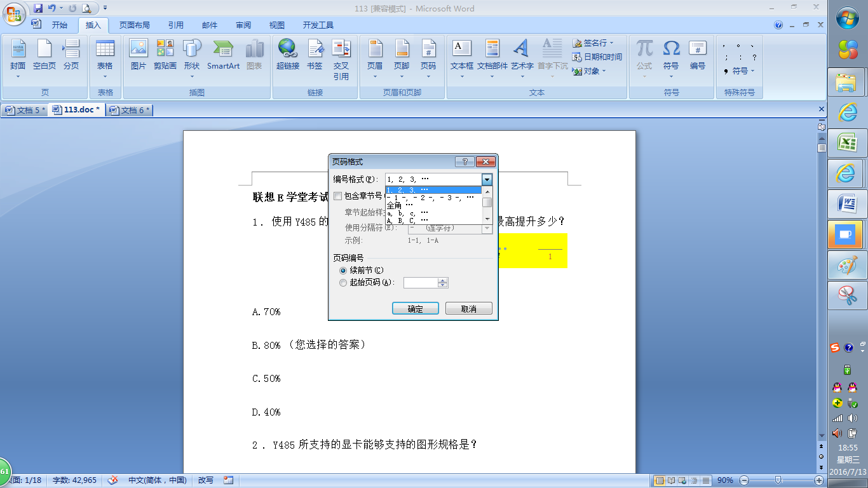Open the Paint app in taskbar

click(x=846, y=265)
